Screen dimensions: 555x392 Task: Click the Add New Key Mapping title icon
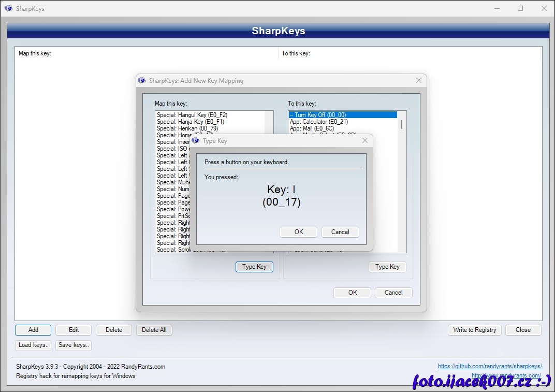(142, 81)
